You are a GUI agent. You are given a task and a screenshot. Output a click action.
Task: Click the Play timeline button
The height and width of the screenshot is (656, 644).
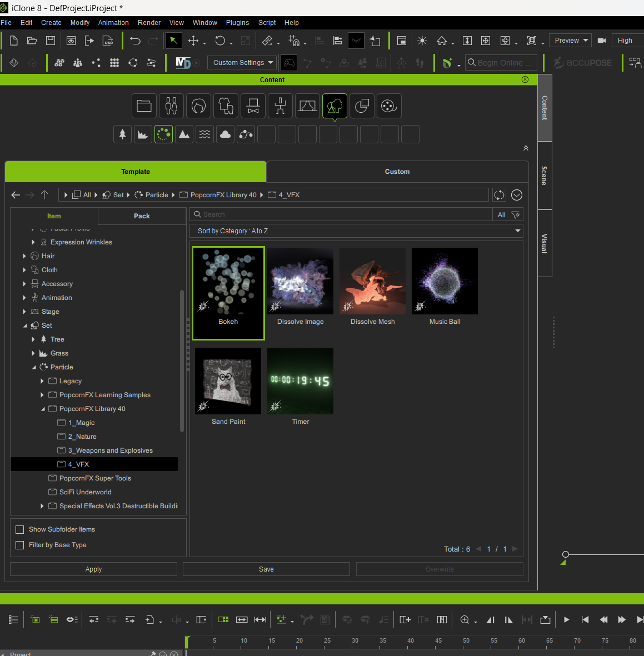click(x=566, y=619)
